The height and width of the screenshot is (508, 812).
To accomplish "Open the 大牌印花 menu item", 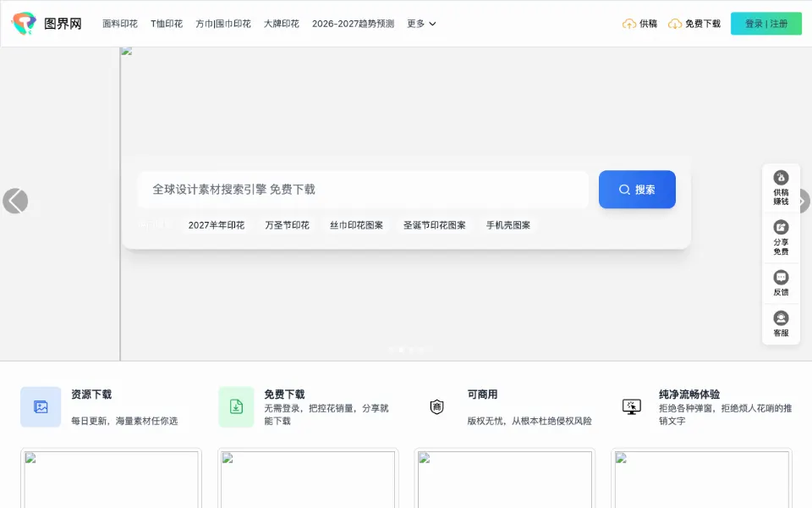I will (x=281, y=24).
